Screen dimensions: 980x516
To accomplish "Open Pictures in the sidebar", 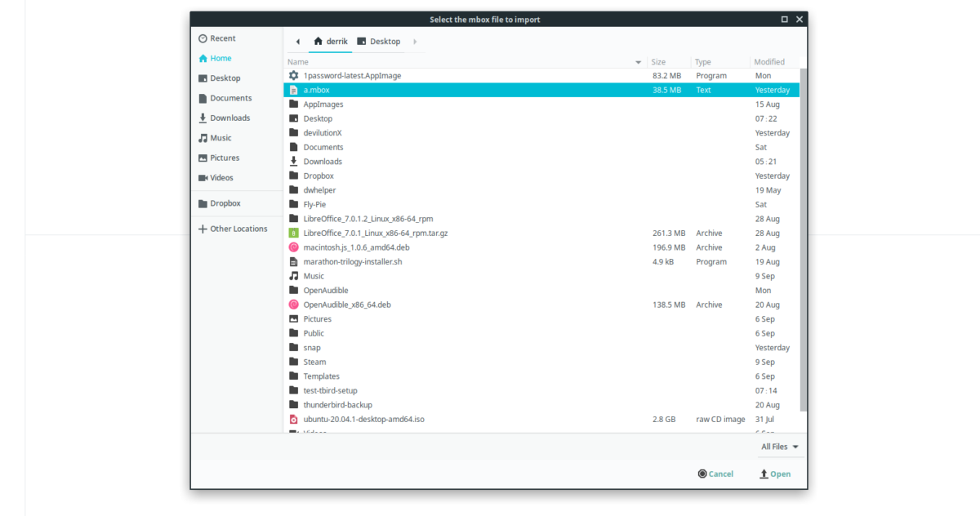I will 219,158.
